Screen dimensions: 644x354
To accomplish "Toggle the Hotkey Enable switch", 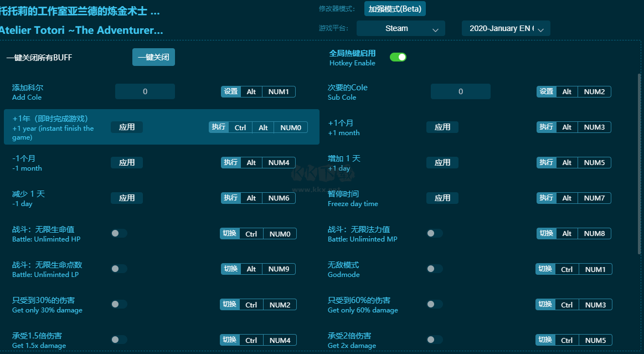I will tap(398, 57).
